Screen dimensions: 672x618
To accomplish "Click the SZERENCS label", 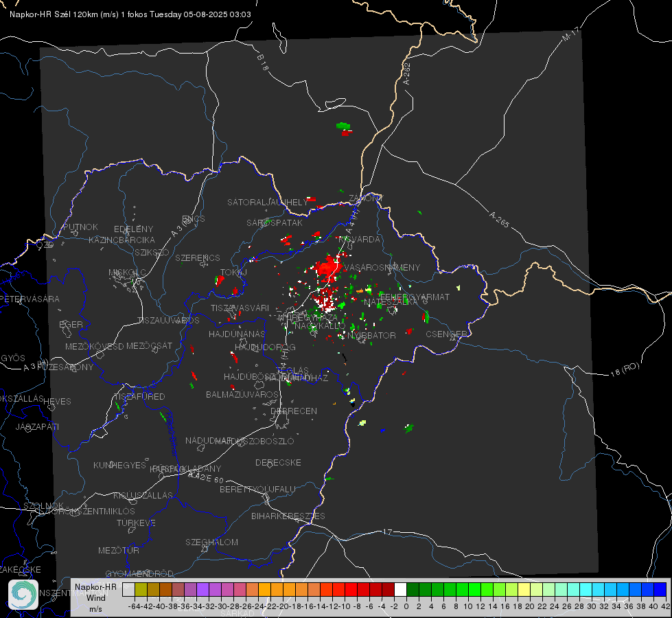I will pyautogui.click(x=198, y=257).
